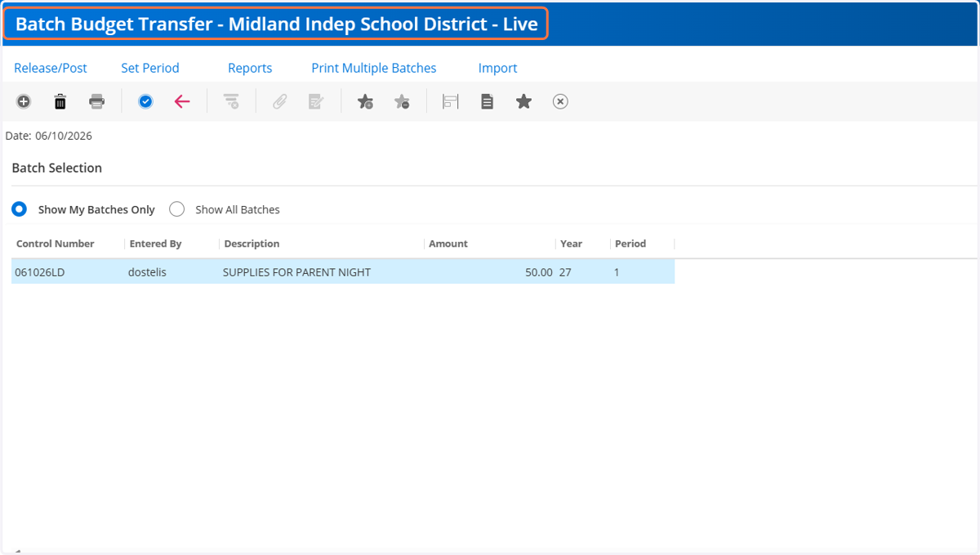Sort by Control Number column header
Screen dimensions: 980x555
point(56,244)
